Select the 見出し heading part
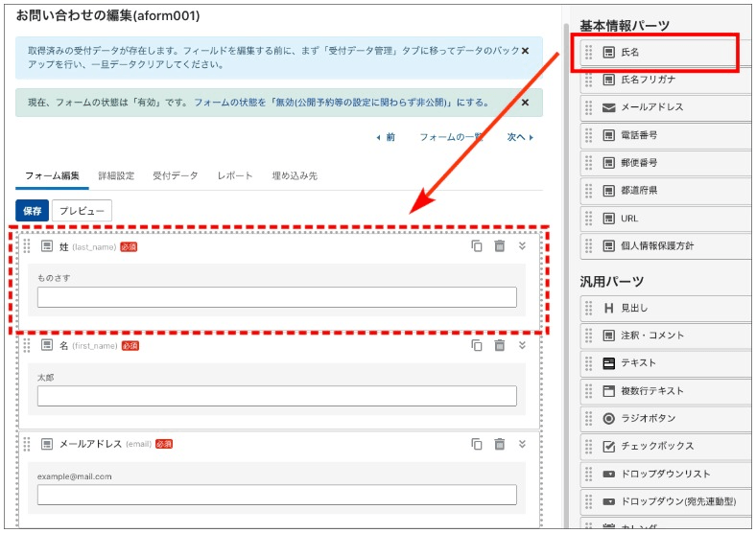The width and height of the screenshot is (756, 533). pyautogui.click(x=666, y=309)
